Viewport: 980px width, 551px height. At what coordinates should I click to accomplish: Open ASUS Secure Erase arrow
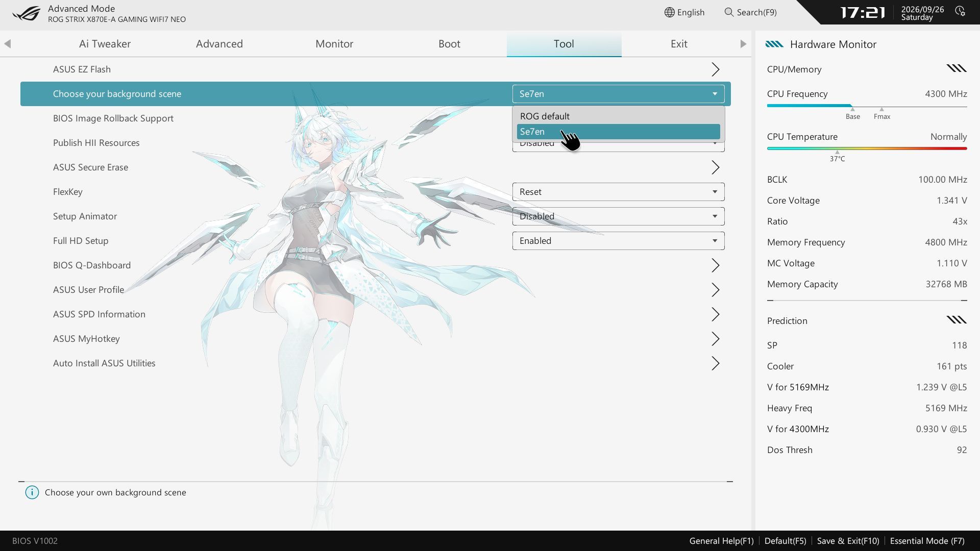click(716, 167)
